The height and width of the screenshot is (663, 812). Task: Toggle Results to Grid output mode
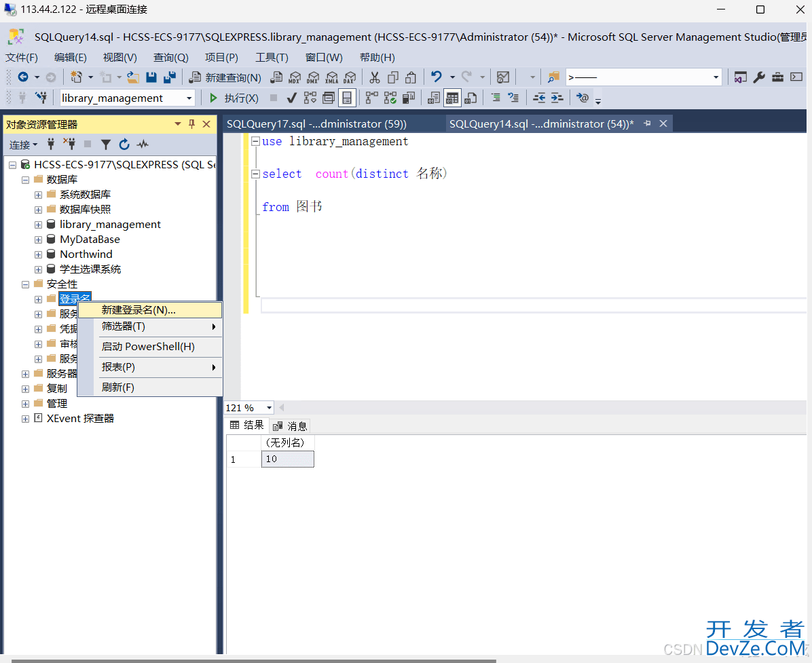coord(451,98)
